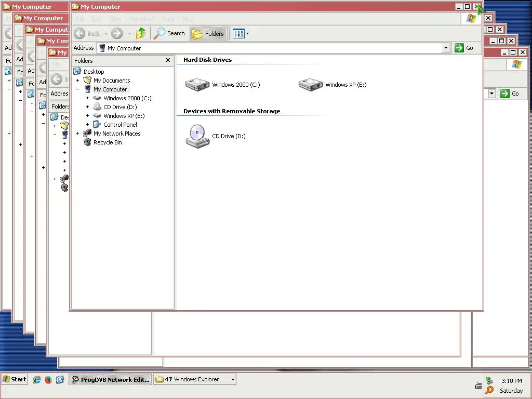This screenshot has height=399, width=532.
Task: Go forward using the Forward arrow button
Action: (117, 33)
